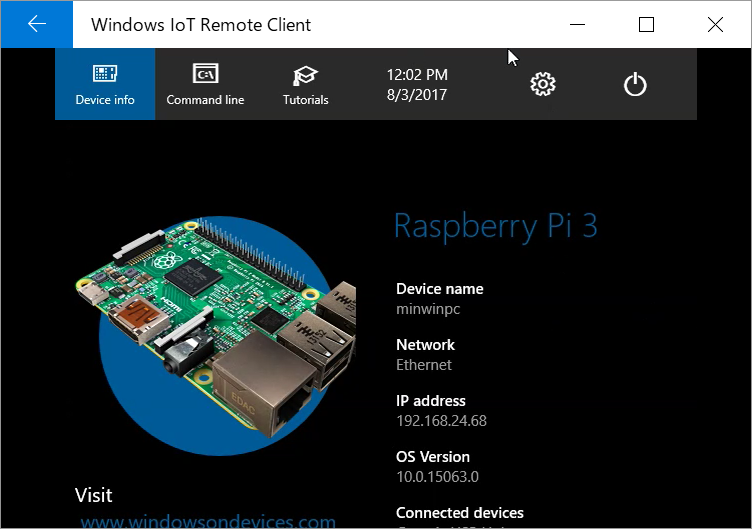Open the Device info tab
Image resolution: width=752 pixels, height=529 pixels.
coord(105,84)
